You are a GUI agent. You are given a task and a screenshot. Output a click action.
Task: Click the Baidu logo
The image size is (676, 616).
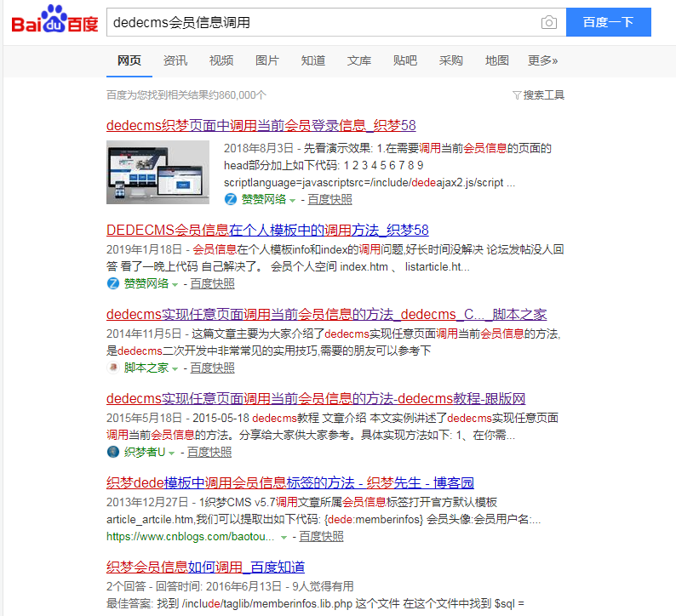pyautogui.click(x=54, y=20)
